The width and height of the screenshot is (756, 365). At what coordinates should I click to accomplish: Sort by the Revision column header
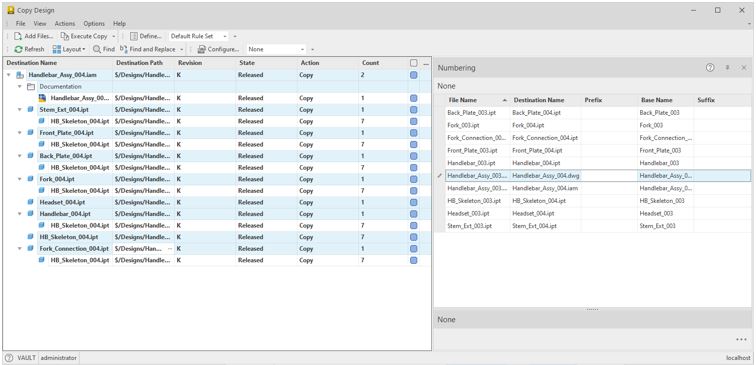click(206, 63)
